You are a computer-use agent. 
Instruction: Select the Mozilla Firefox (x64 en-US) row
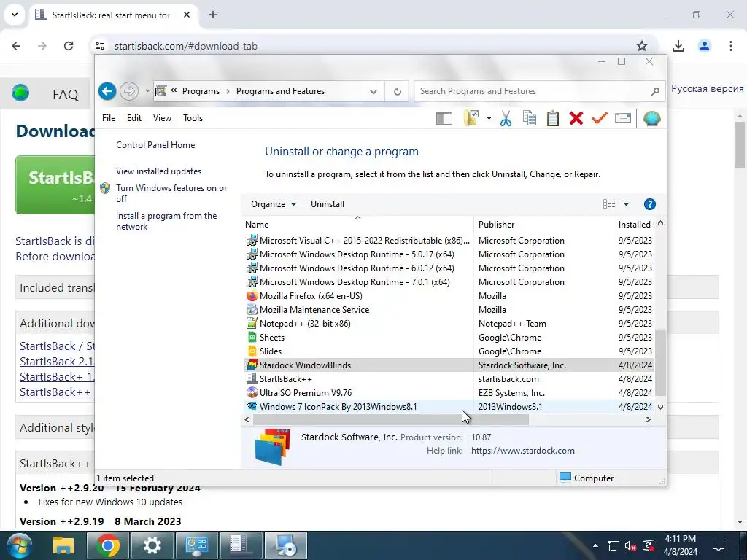click(448, 296)
